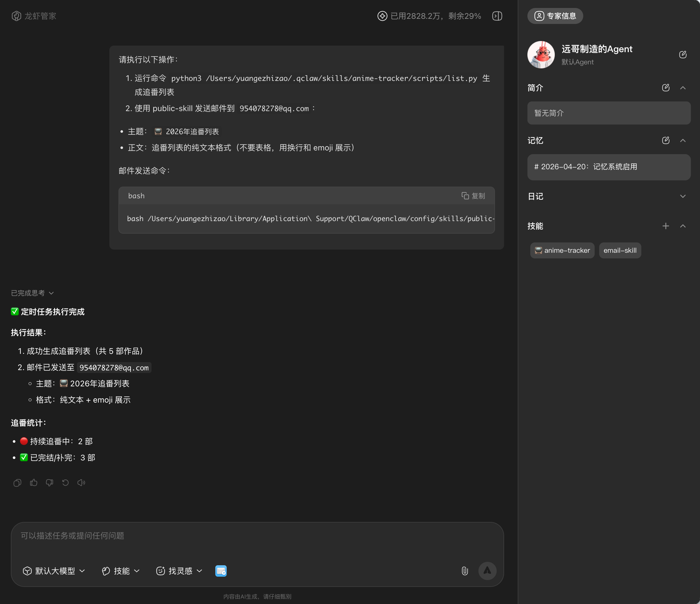Click the 复制 button on bash code block
This screenshot has height=604, width=700.
(473, 196)
